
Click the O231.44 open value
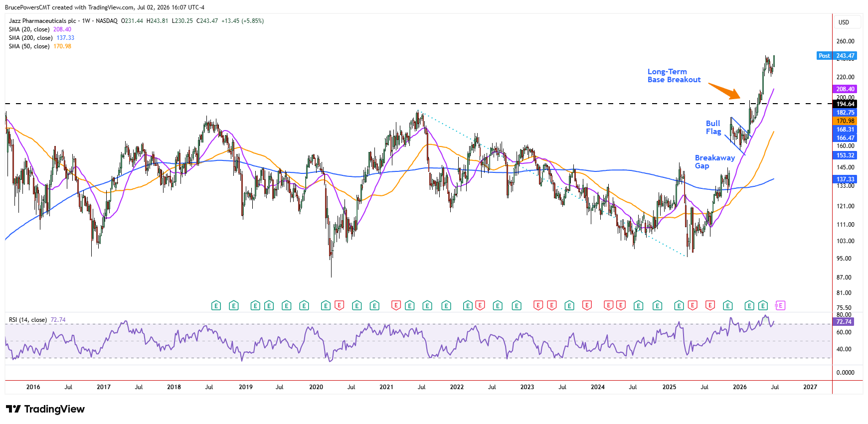tap(132, 21)
